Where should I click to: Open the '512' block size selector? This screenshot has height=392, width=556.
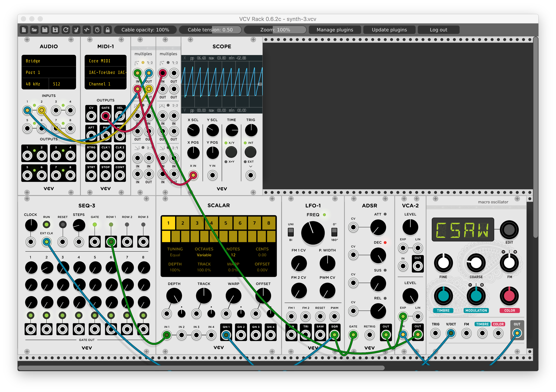(62, 84)
